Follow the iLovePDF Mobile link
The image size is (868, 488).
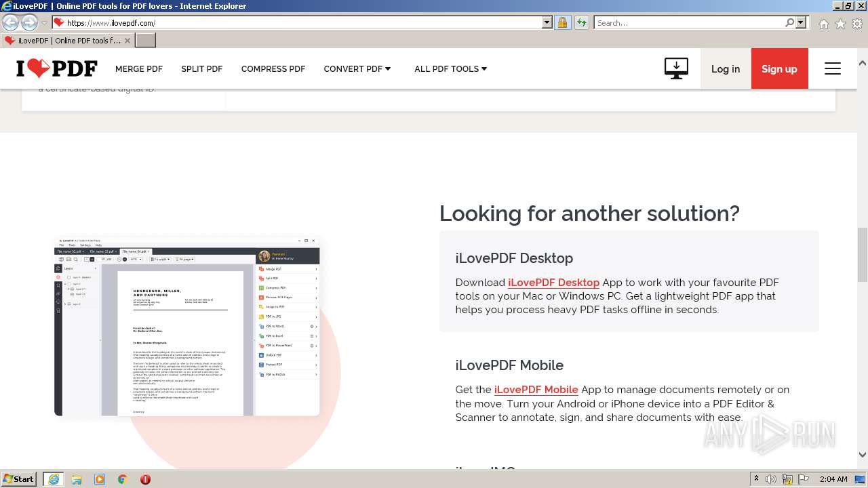click(x=536, y=390)
